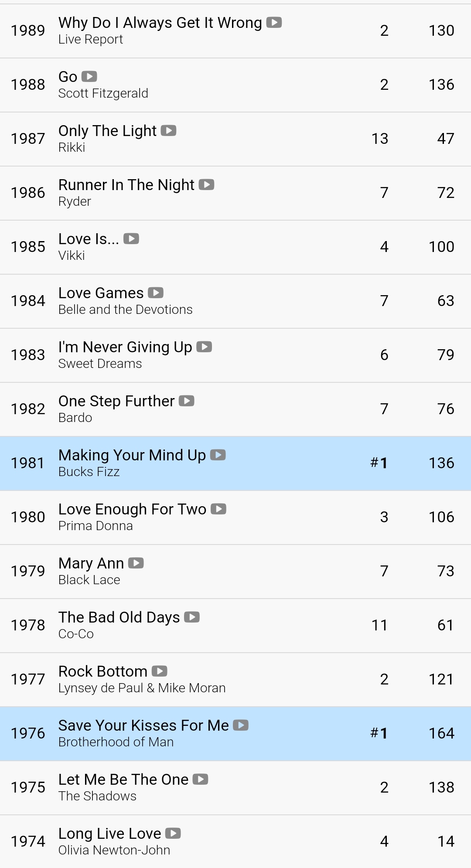Open the Making Your Mind Up song title
This screenshot has height=868, width=471.
point(132,455)
